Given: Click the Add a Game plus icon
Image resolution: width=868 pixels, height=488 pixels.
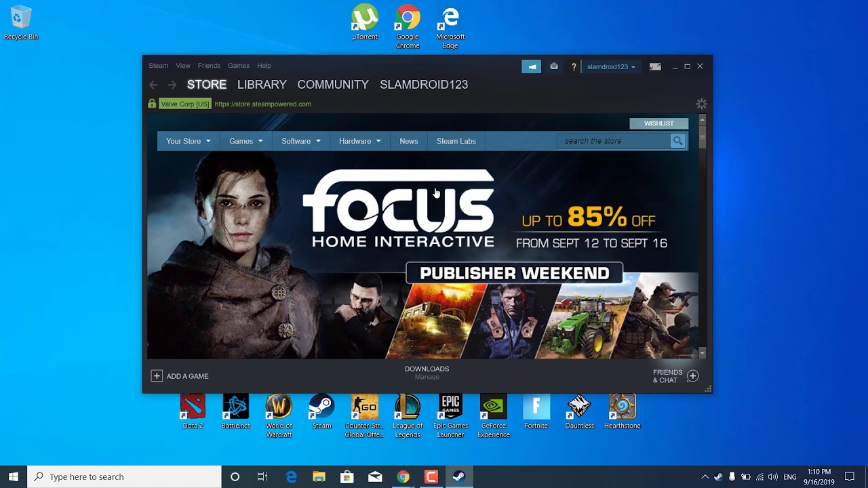Looking at the screenshot, I should pyautogui.click(x=157, y=375).
